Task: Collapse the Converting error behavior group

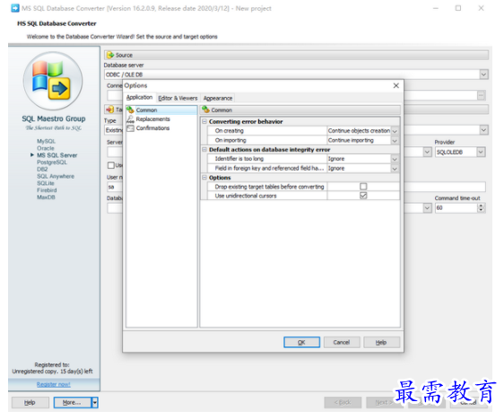Action: [204, 121]
